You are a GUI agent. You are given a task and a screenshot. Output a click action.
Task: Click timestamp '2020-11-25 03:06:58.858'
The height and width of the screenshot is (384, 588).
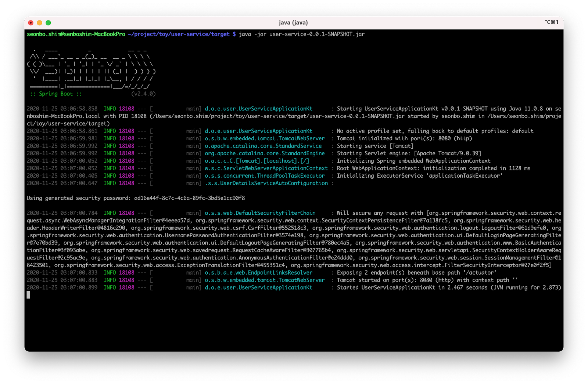(x=62, y=109)
